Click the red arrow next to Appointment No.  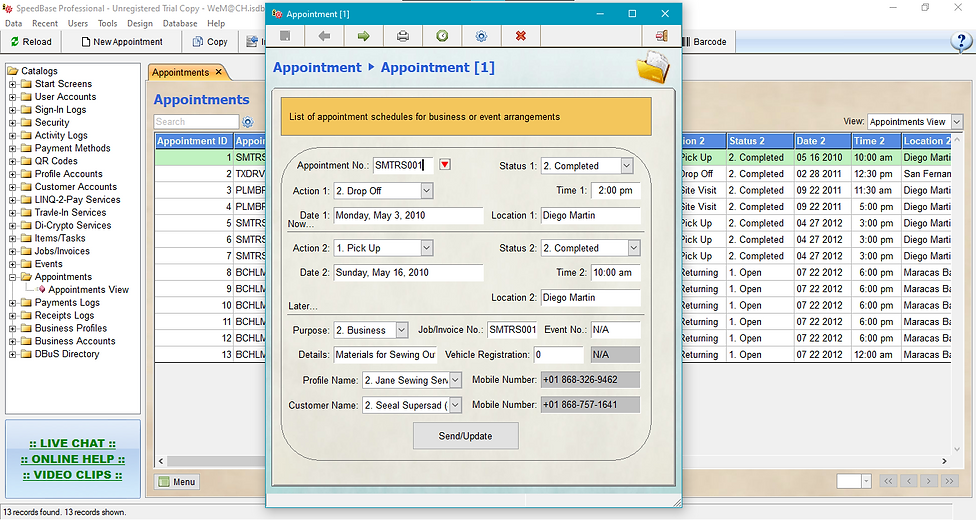coord(444,164)
